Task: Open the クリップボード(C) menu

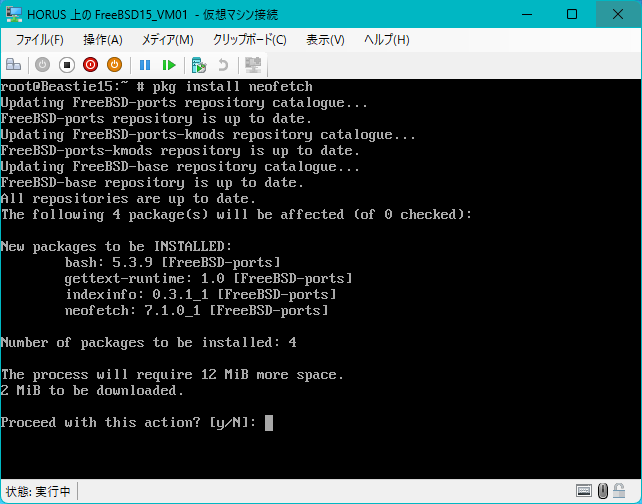Action: point(249,40)
